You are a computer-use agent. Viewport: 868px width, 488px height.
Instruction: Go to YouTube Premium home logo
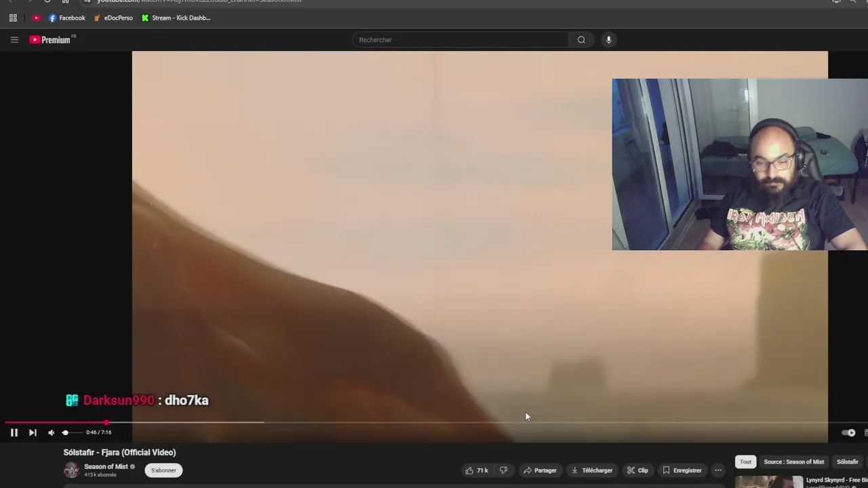(50, 40)
